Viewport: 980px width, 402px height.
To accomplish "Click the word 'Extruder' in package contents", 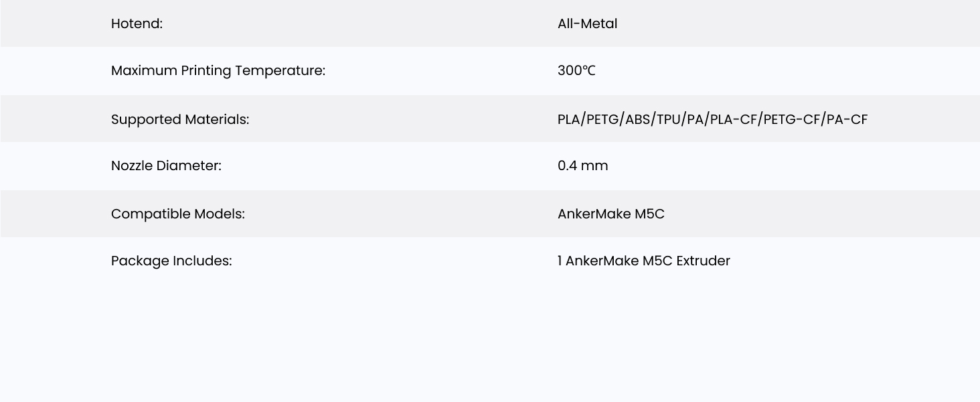I will [x=703, y=261].
